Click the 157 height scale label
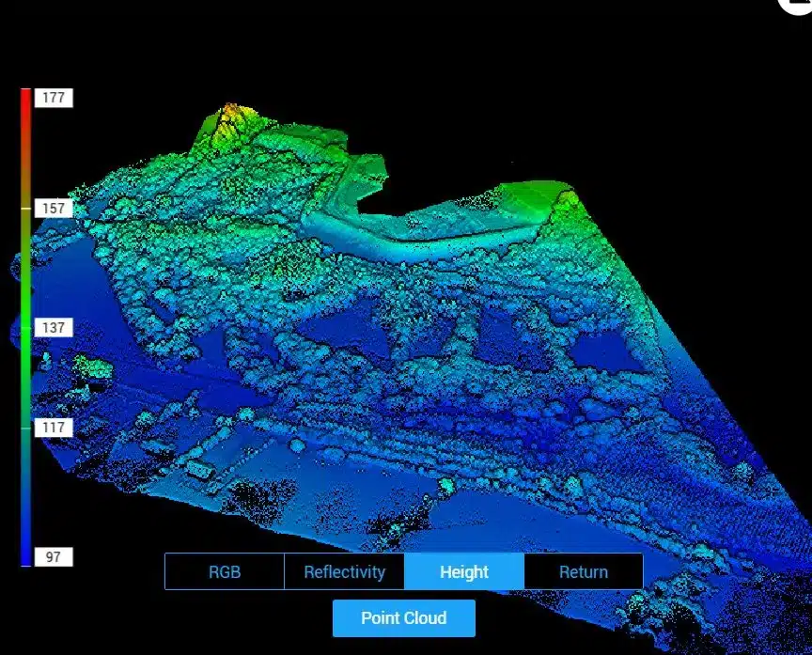812x655 pixels. (54, 208)
